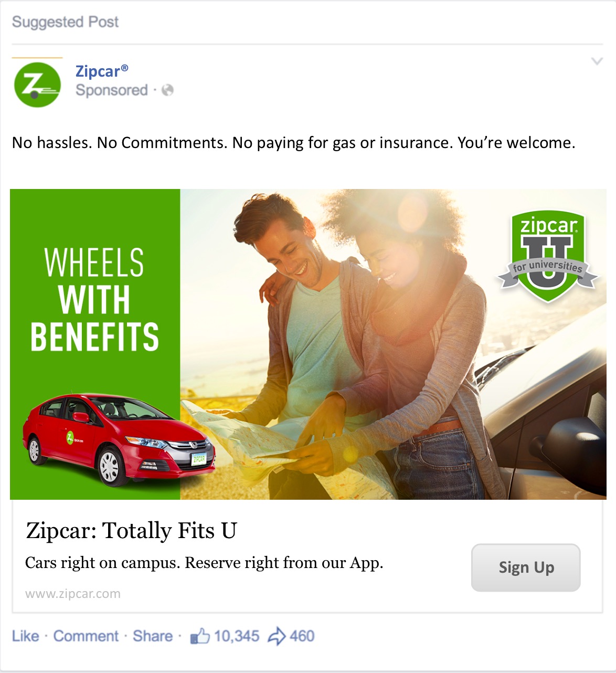Click the red Zipcar car image

tap(119, 439)
